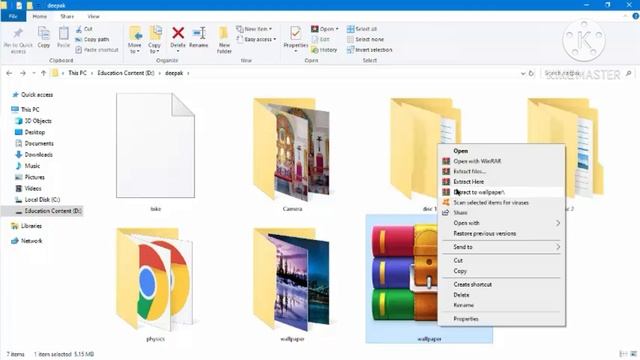Create a New folder from ribbon
The width and height of the screenshot is (640, 360).
coord(224,40)
